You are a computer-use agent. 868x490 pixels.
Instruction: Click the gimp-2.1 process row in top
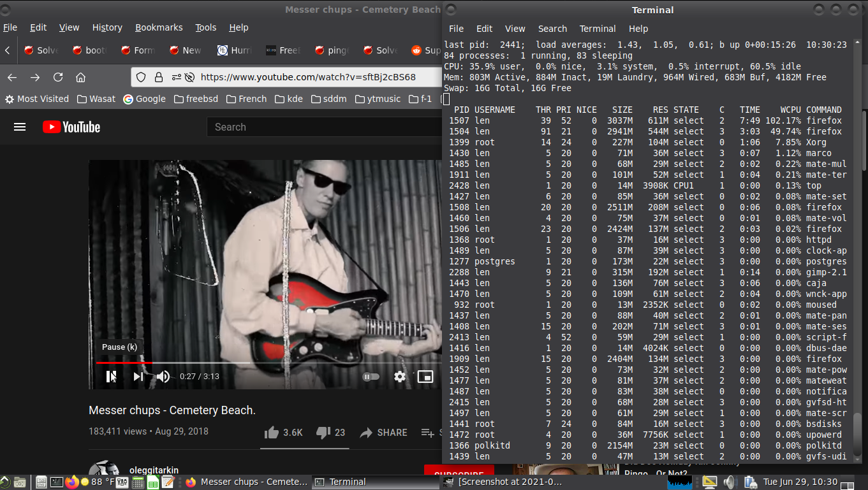[x=645, y=272]
